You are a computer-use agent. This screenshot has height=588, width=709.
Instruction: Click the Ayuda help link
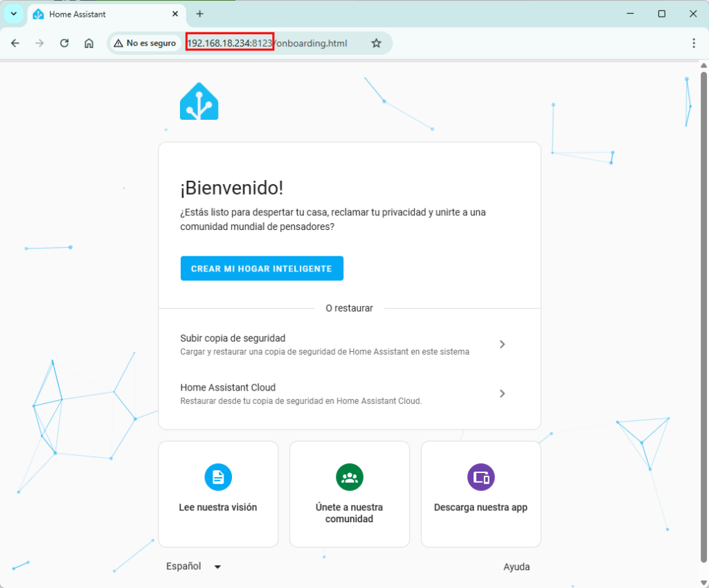pyautogui.click(x=516, y=567)
